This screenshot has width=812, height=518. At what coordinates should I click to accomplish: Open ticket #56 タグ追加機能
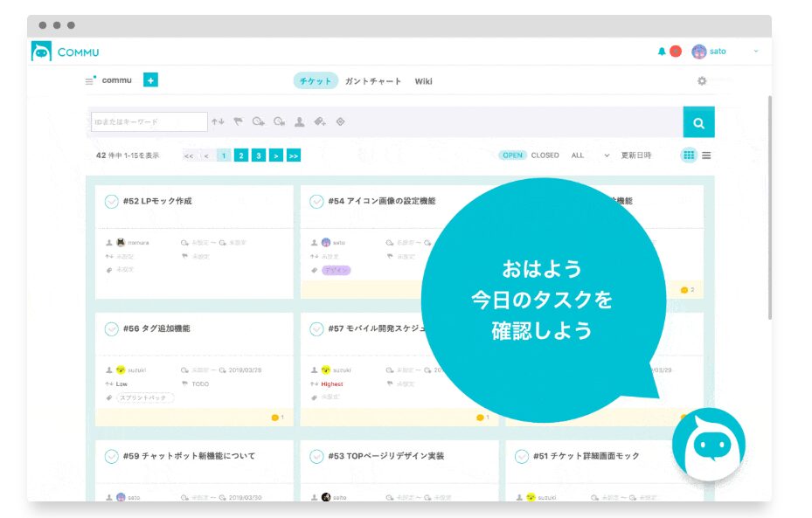[x=156, y=328]
